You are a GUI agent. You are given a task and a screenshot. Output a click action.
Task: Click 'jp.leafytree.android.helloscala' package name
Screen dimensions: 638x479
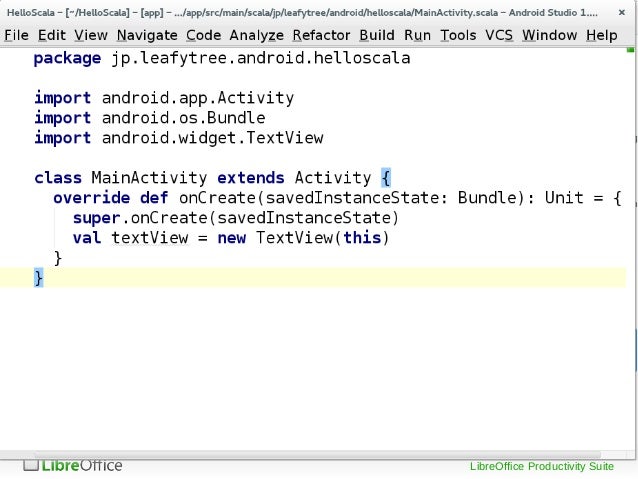tap(261, 59)
